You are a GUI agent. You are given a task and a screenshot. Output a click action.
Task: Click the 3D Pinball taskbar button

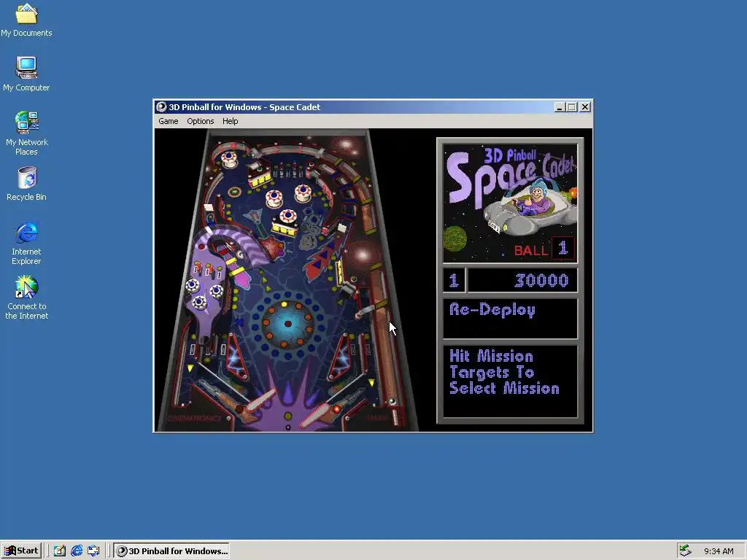pyautogui.click(x=171, y=551)
